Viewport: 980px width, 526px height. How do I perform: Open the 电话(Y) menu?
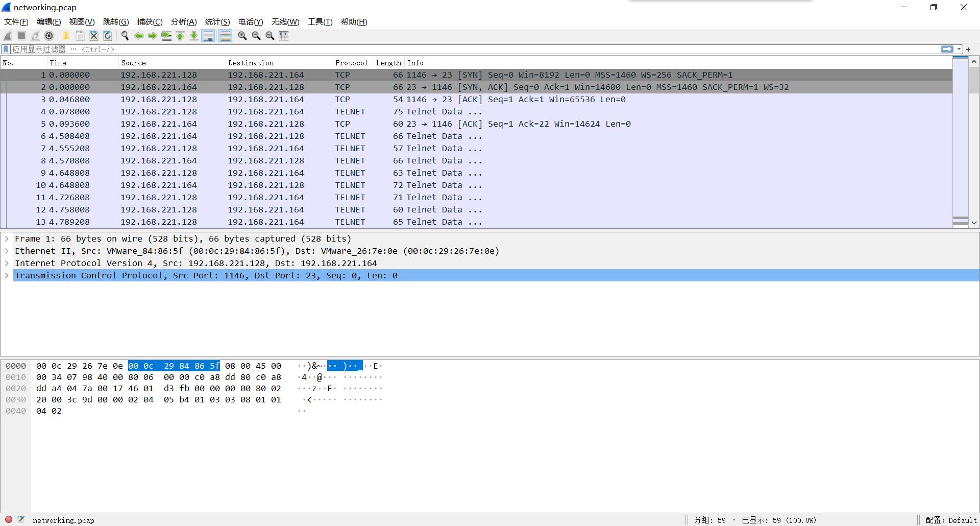(251, 21)
